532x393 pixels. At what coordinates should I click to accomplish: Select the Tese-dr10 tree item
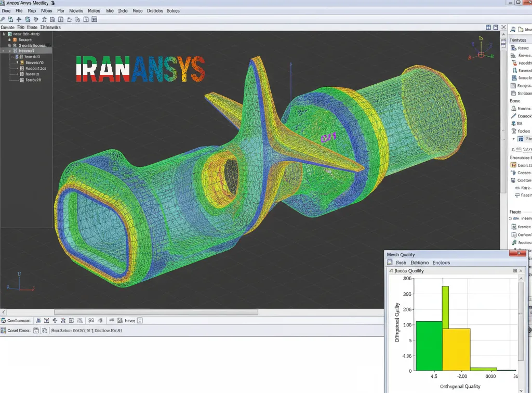click(x=32, y=57)
